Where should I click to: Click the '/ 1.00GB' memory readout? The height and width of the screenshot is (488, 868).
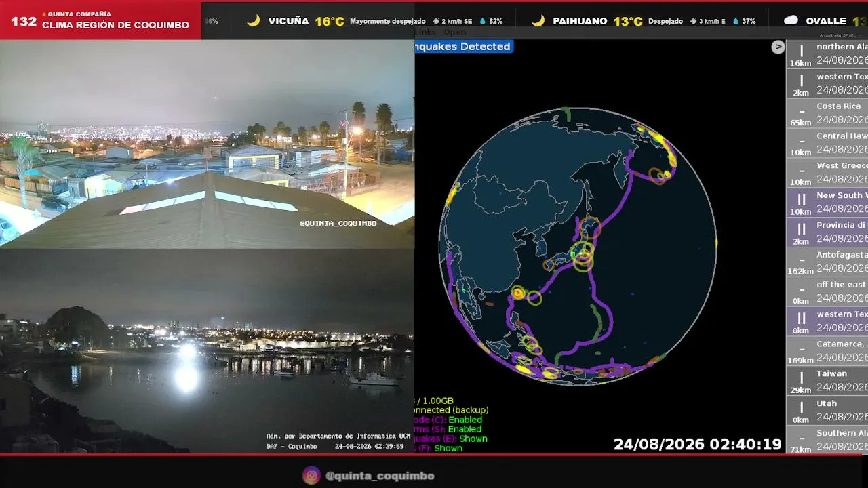coord(434,401)
